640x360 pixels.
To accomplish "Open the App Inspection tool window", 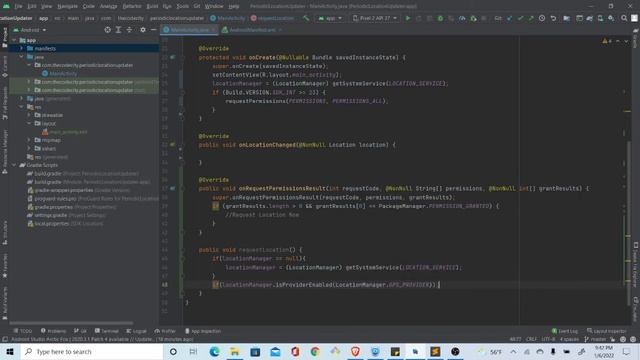I will (203, 331).
